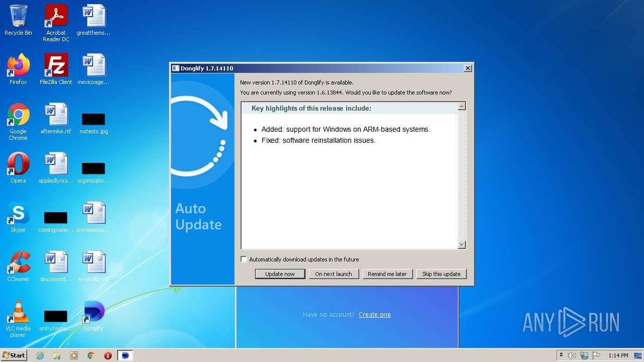Click Skip this update button

441,274
